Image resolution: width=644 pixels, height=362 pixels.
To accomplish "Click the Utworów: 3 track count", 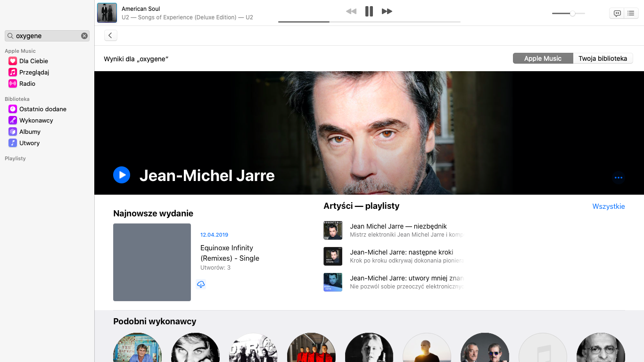I will click(215, 268).
